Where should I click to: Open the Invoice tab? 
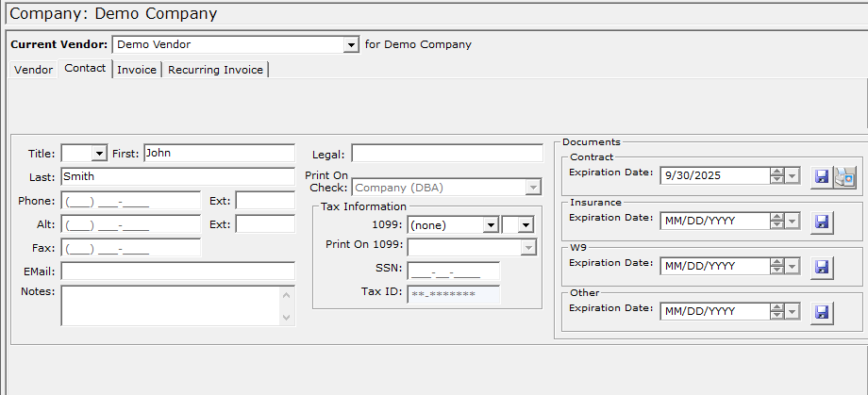pyautogui.click(x=137, y=70)
